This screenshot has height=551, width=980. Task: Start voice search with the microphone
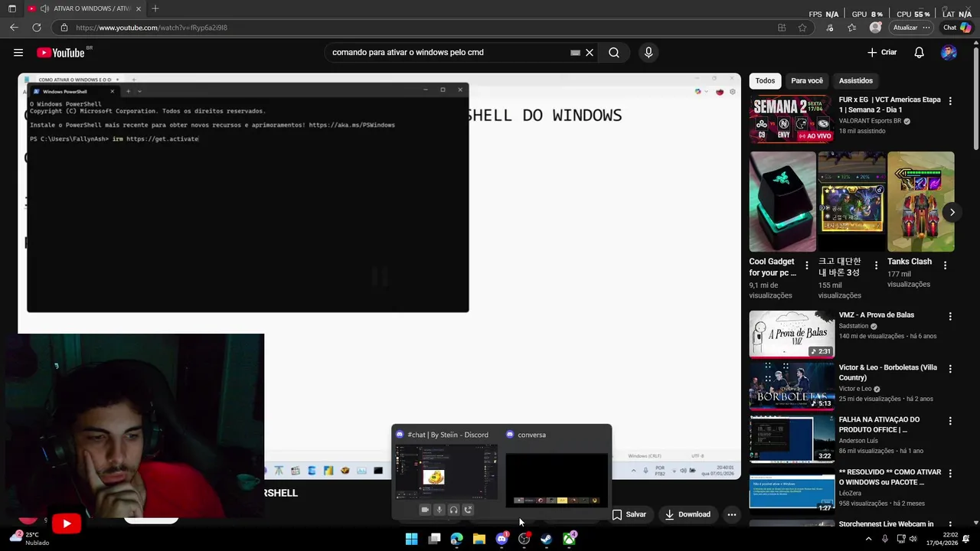(x=648, y=53)
